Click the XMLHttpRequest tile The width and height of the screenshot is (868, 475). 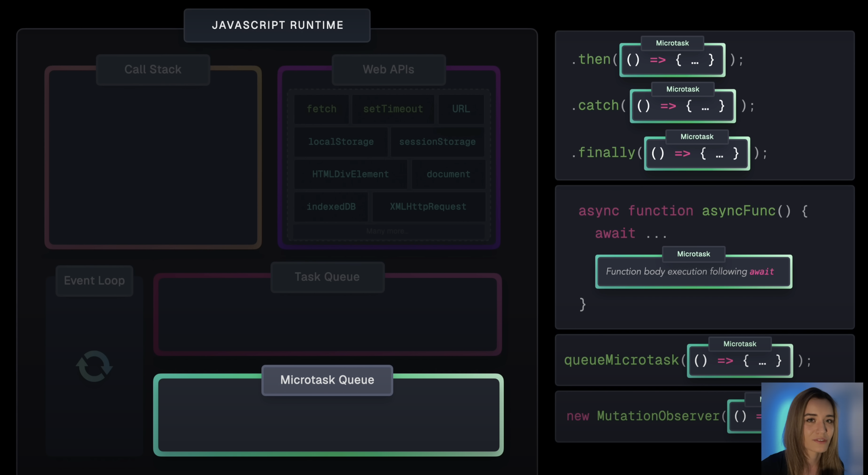[x=428, y=207]
